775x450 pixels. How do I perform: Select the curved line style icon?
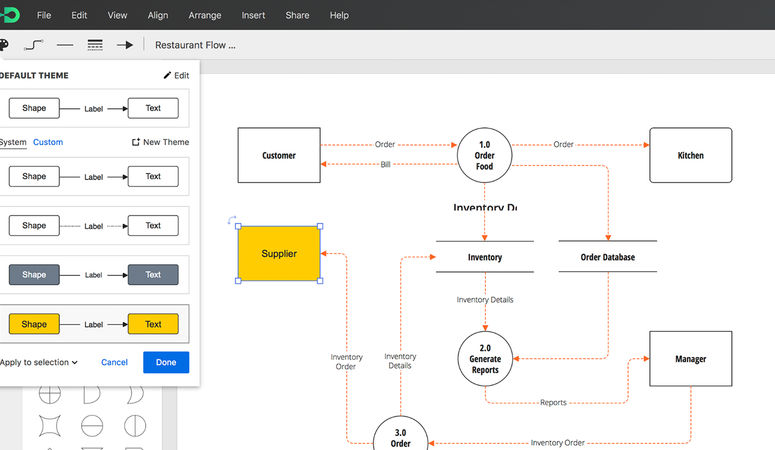pyautogui.click(x=34, y=45)
